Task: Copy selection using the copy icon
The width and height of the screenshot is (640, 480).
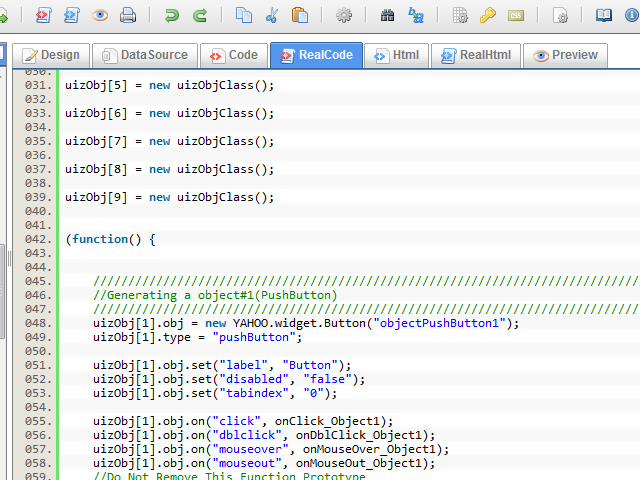Action: point(244,15)
